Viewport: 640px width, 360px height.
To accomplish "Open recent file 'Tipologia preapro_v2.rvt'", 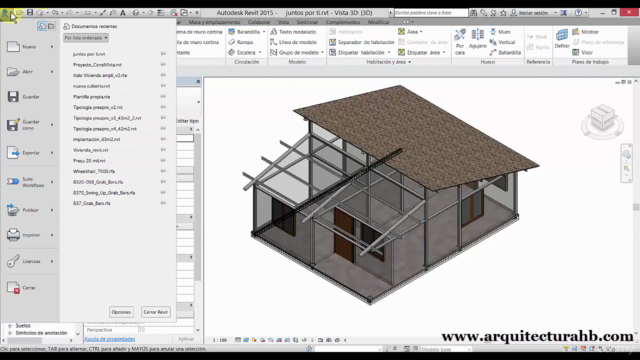I will tap(98, 107).
